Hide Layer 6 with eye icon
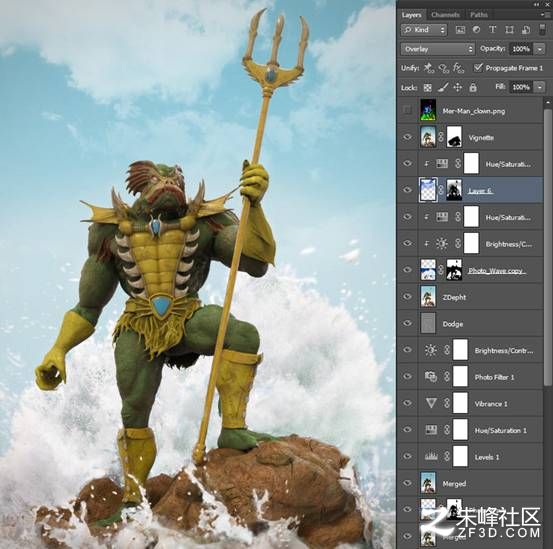The height and width of the screenshot is (549, 553). tap(407, 190)
